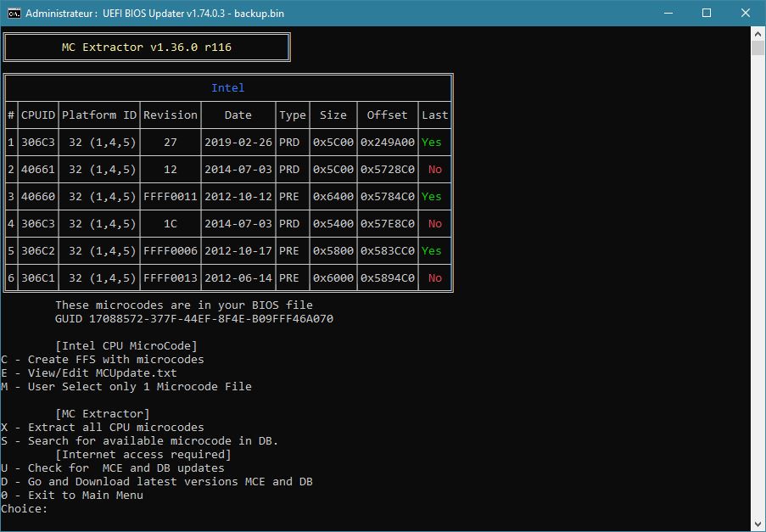Click offset '0x5894C0'
The height and width of the screenshot is (532, 766).
coord(388,278)
